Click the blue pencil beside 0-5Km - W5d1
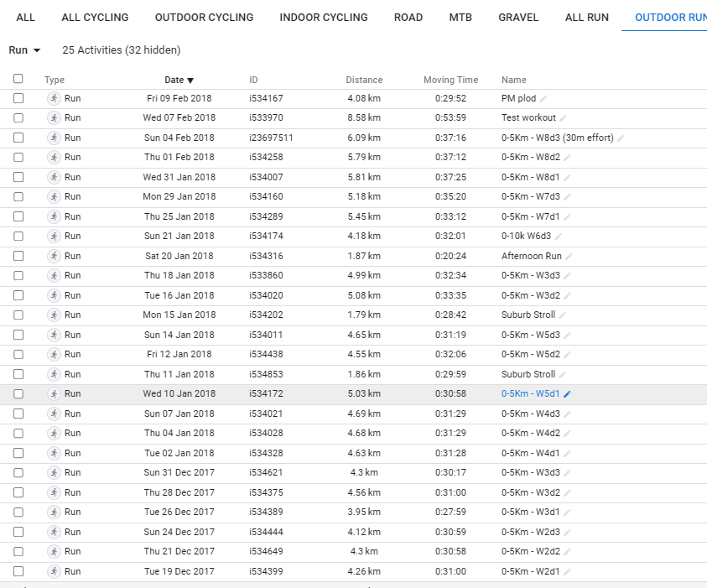This screenshot has height=588, width=707. 567,394
